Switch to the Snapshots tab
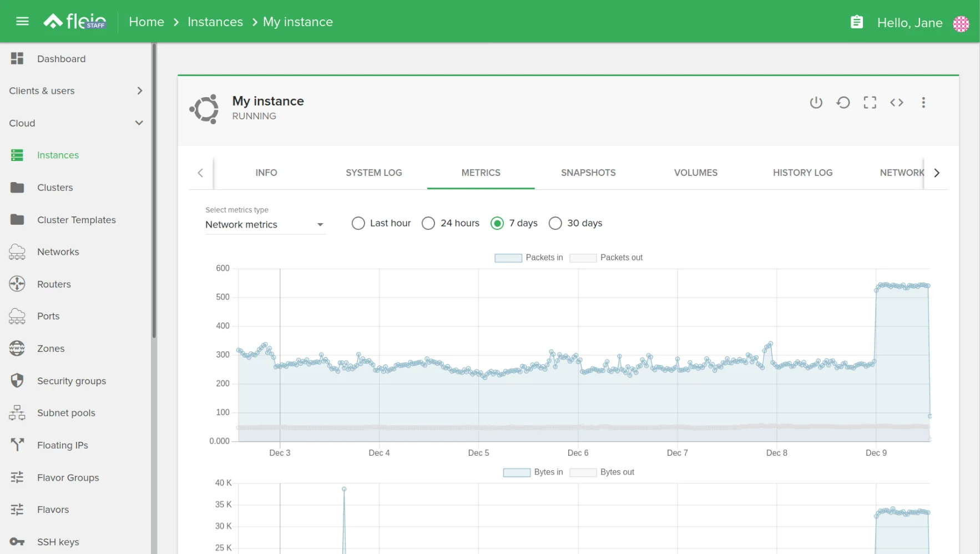The width and height of the screenshot is (980, 554). (588, 173)
